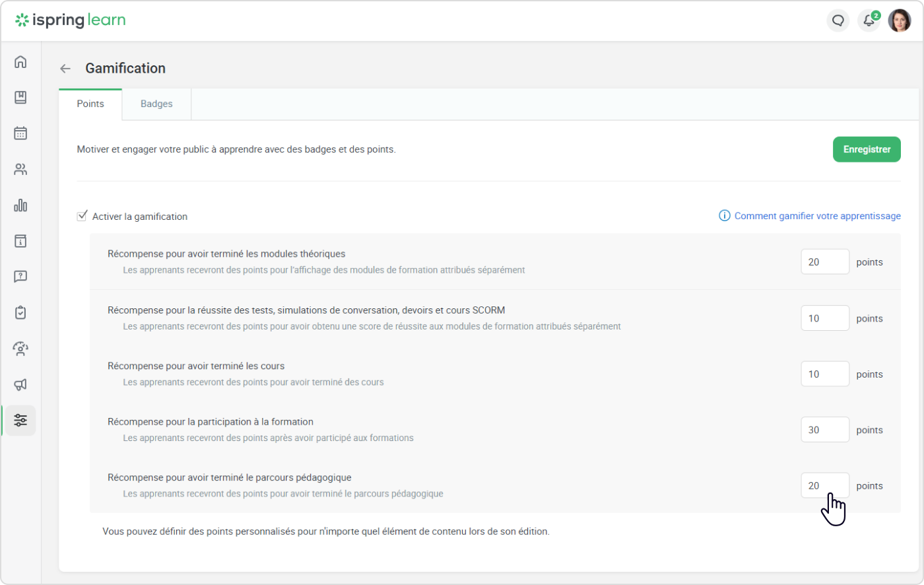Uncheck Activer la gamification checkbox
Screen dimensions: 924x585
coord(82,216)
